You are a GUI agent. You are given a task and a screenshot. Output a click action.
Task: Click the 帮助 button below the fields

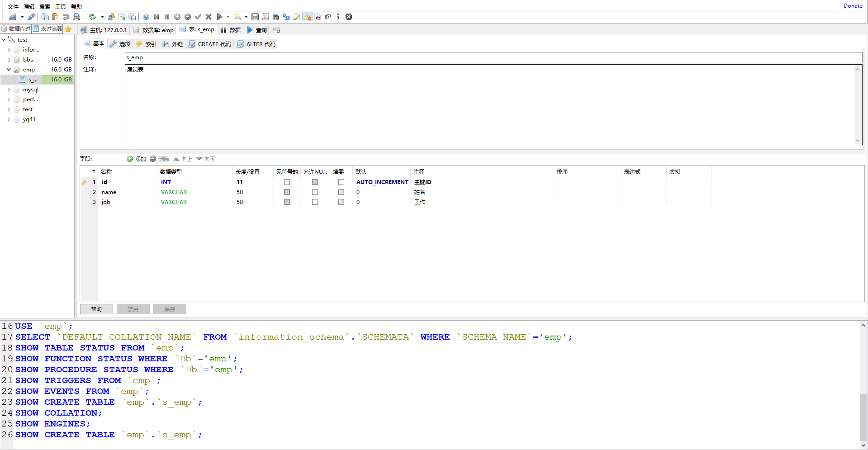pos(96,309)
